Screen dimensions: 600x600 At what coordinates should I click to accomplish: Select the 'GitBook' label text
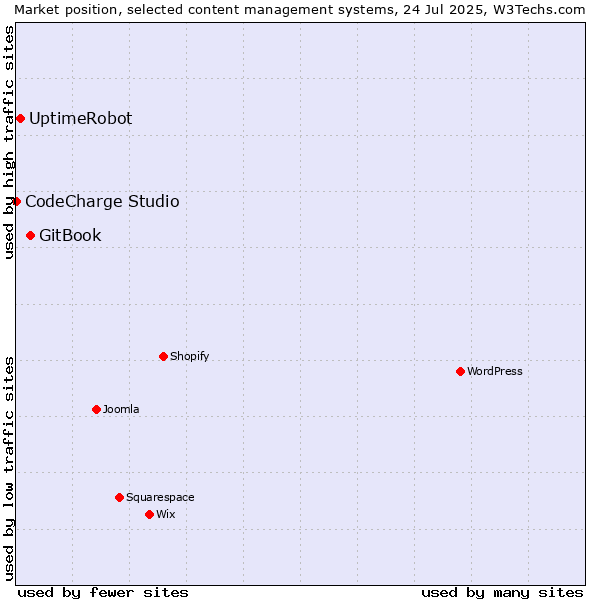(x=70, y=235)
